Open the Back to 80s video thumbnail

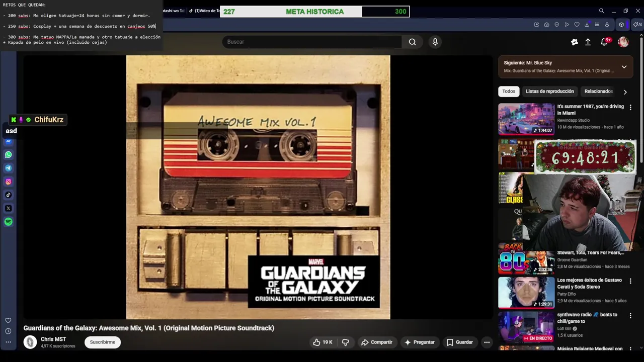[x=526, y=258]
